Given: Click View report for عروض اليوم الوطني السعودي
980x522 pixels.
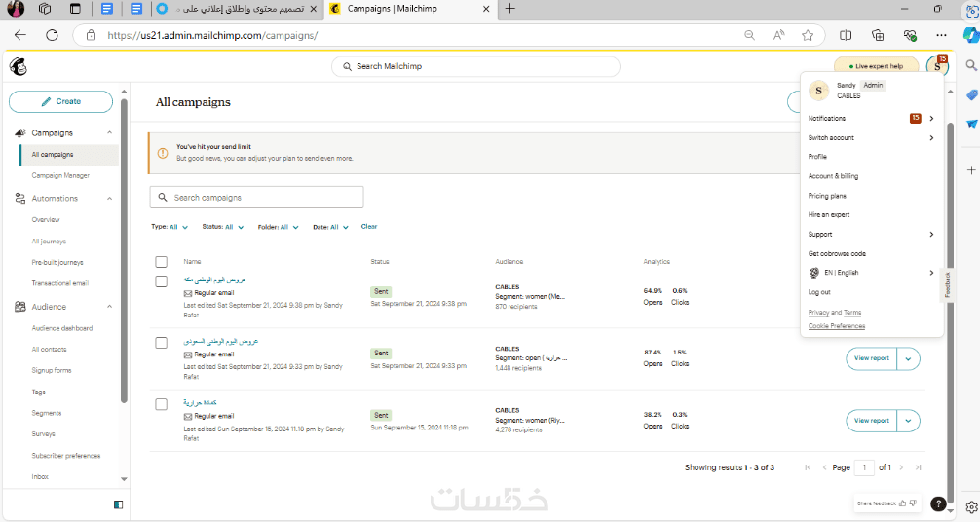Looking at the screenshot, I should click(x=871, y=358).
